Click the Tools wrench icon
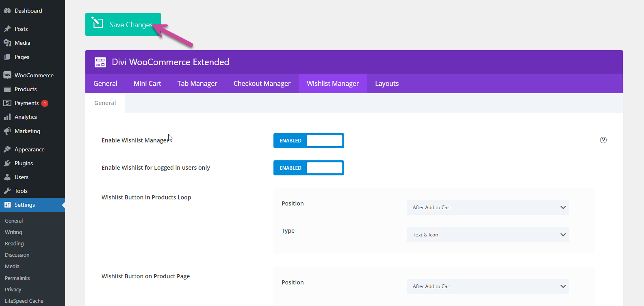 7,191
